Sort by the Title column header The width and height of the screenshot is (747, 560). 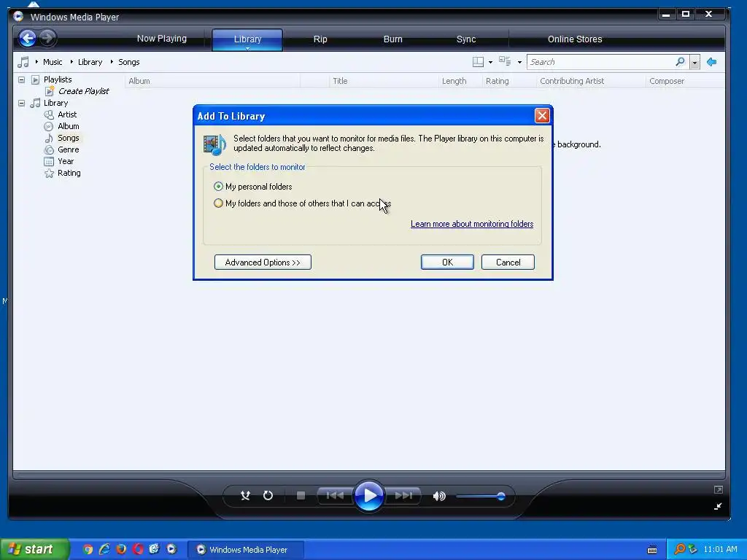(384, 81)
